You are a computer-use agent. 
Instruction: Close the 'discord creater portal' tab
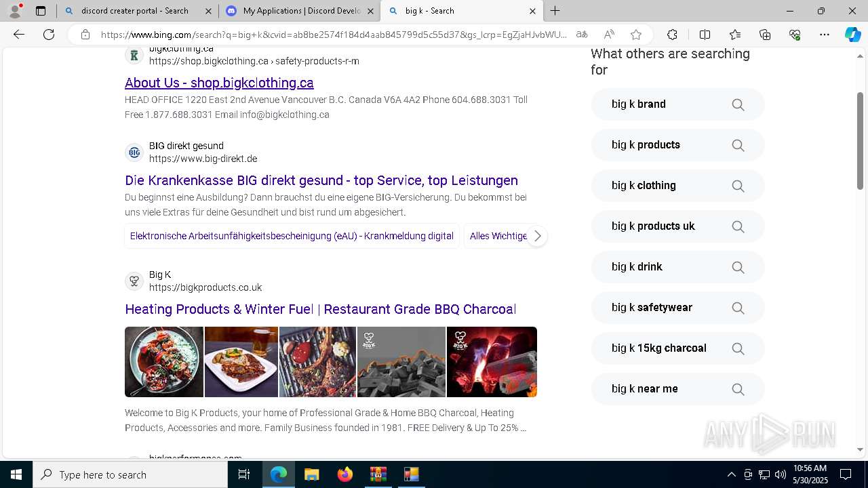(208, 11)
